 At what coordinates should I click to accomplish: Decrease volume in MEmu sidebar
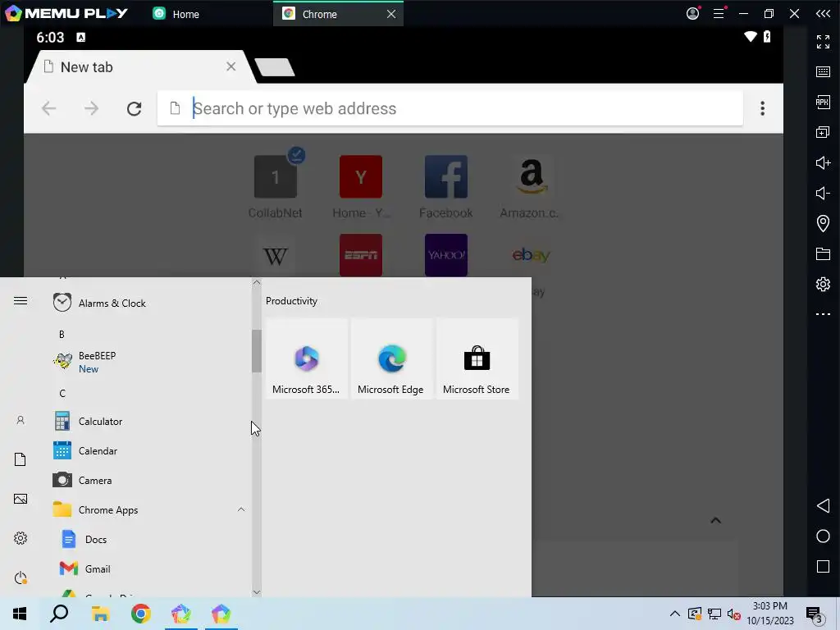pos(823,193)
